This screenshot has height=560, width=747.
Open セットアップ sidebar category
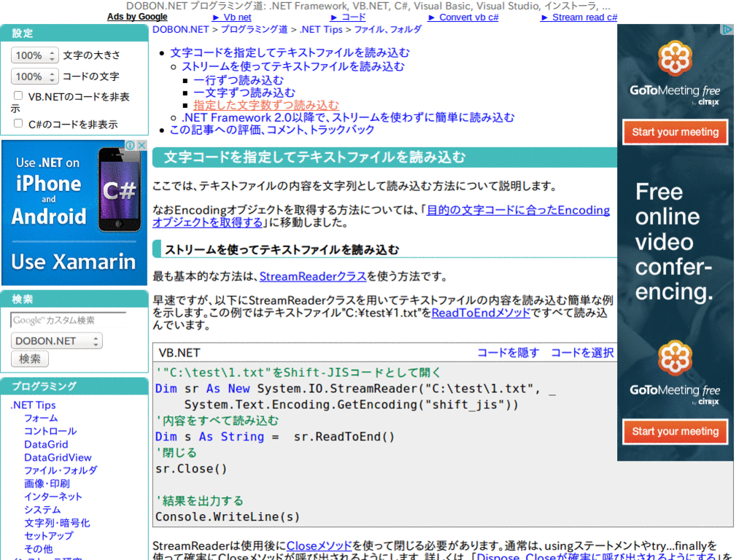tap(49, 536)
